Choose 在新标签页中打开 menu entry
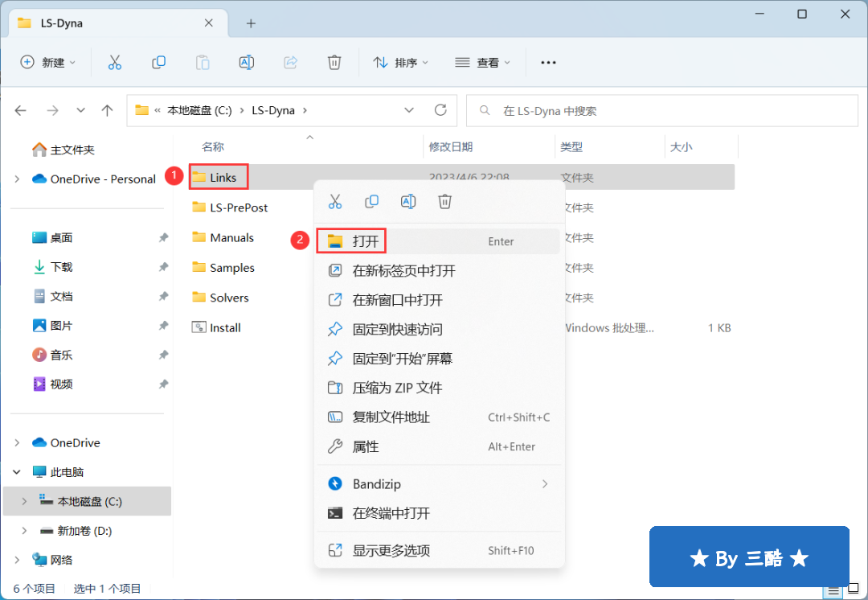Viewport: 868px width, 600px height. (439, 271)
